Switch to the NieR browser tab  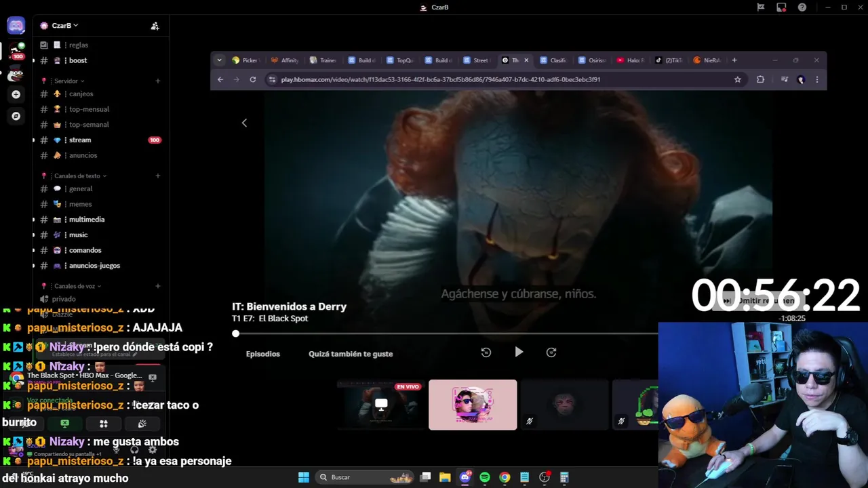pos(708,60)
